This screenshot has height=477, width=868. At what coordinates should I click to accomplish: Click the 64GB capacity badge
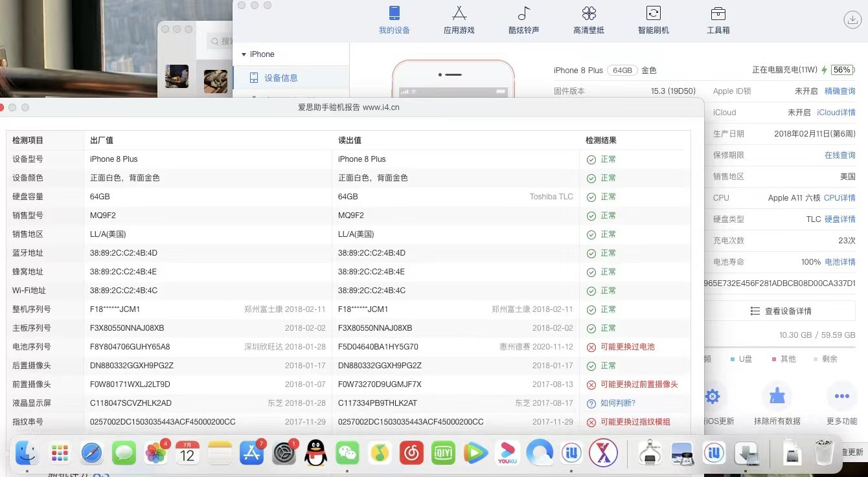point(622,70)
